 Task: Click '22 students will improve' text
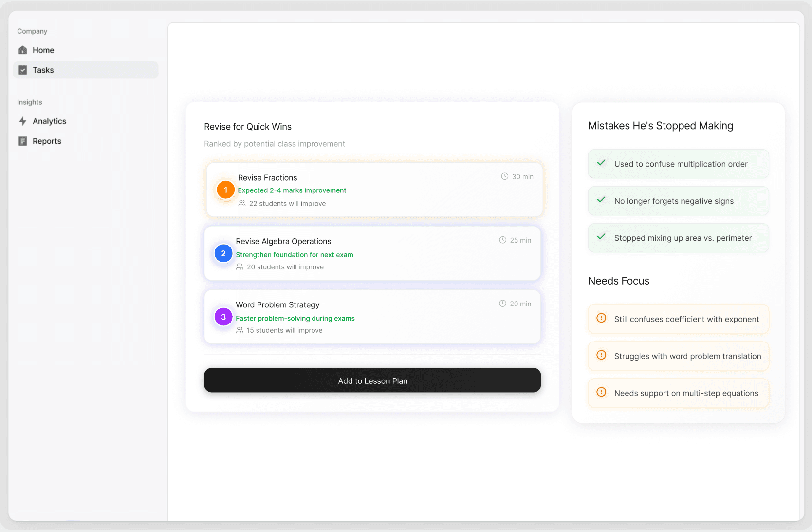pos(288,204)
